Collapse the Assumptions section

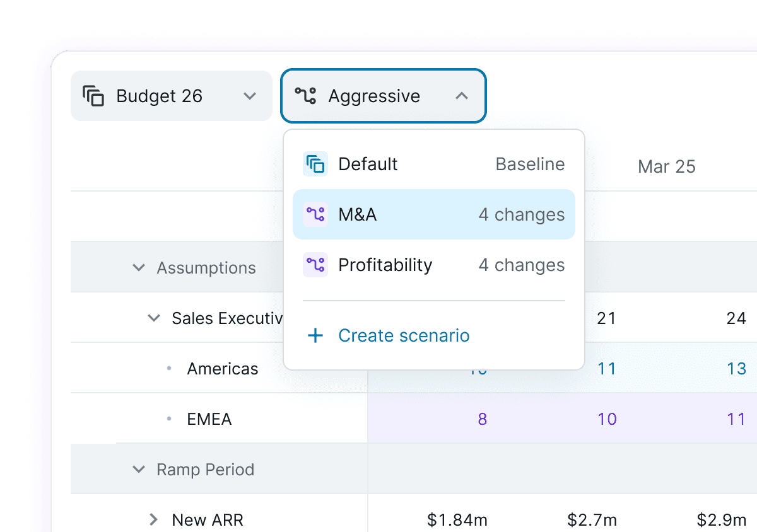(x=139, y=267)
